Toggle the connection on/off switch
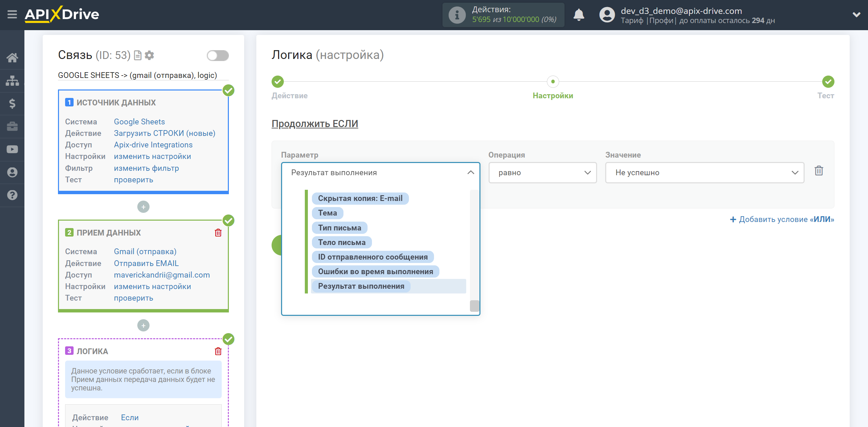Screen dimensions: 868x427 pos(218,56)
